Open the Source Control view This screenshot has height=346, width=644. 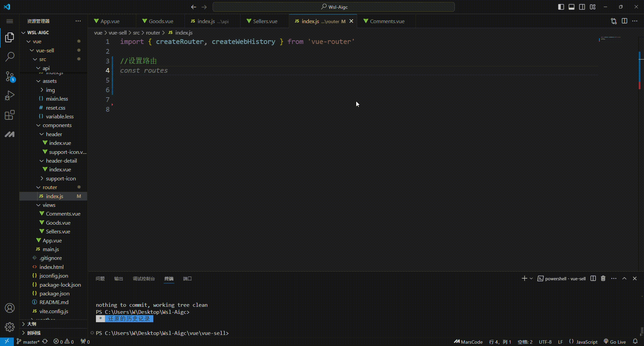pos(10,76)
